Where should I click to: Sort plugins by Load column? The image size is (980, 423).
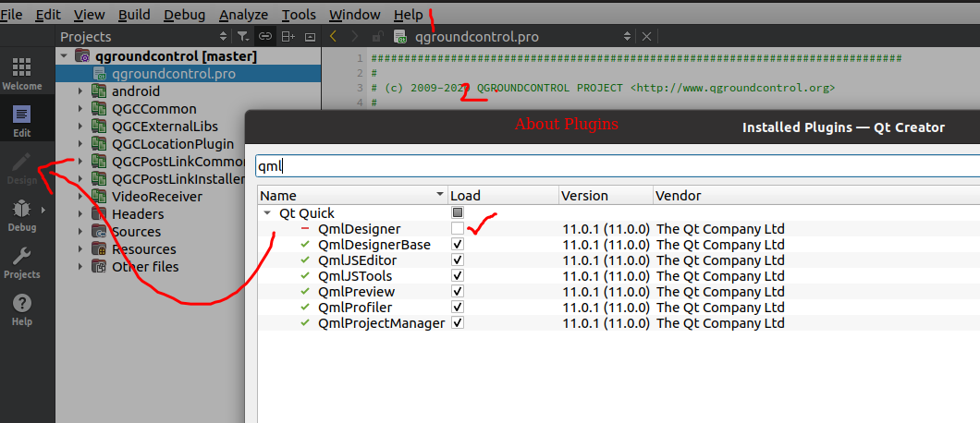504,196
